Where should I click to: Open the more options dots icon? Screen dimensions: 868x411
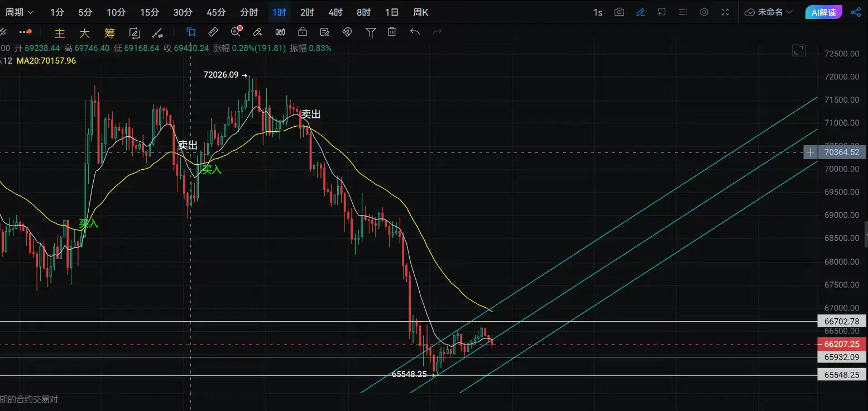[25, 32]
